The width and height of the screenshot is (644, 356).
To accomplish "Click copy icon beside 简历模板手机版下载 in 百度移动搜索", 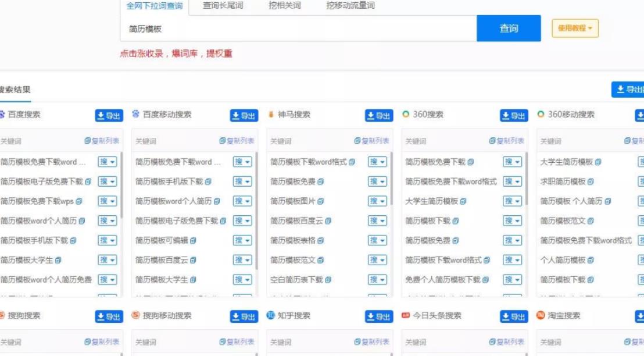I will [208, 181].
